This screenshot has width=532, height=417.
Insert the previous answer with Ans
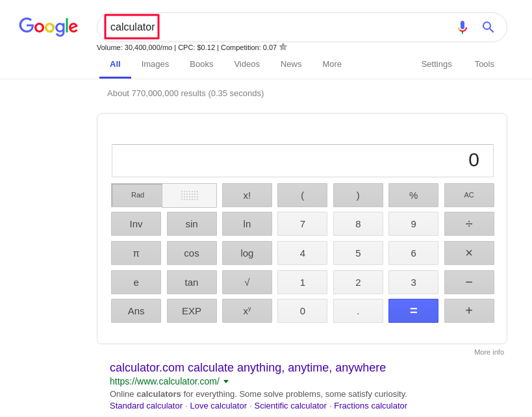(x=136, y=310)
